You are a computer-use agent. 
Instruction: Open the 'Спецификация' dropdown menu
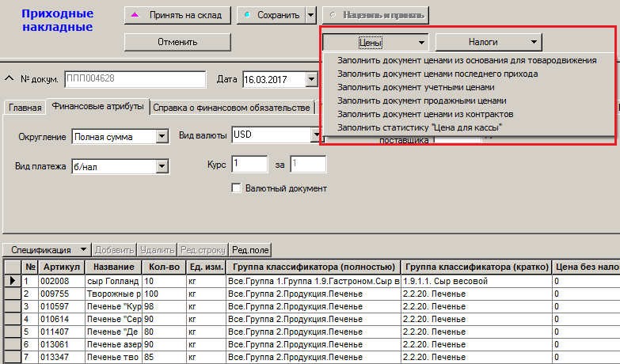(47, 250)
